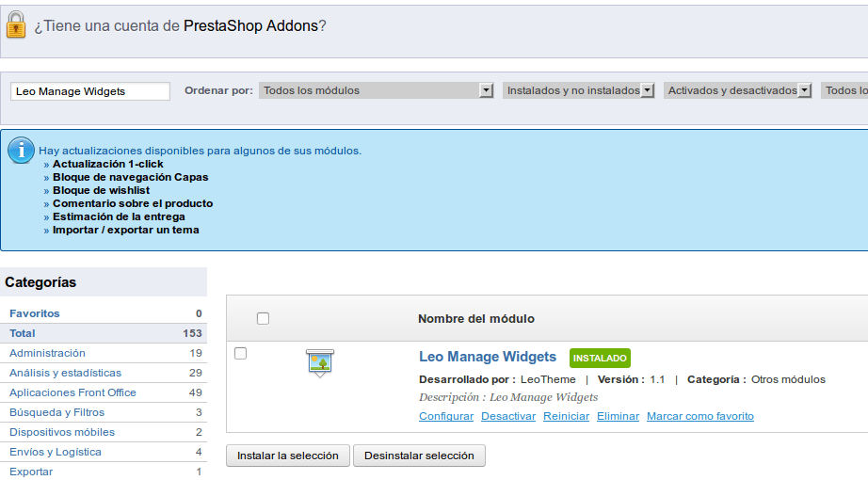Click the Leo Manage Widgets module icon
Image resolution: width=868 pixels, height=480 pixels.
click(320, 363)
